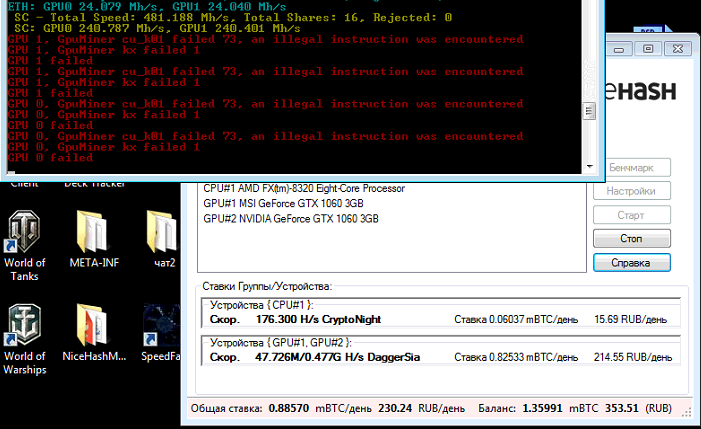Image resolution: width=701 pixels, height=429 pixels.
Task: Click the 230.24 RUB/день total rate
Action: 422,408
